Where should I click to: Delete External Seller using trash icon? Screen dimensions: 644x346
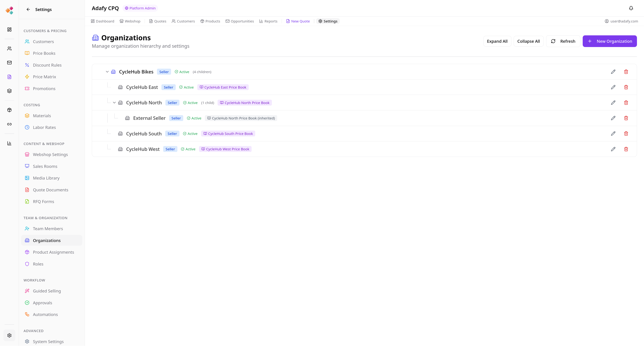pyautogui.click(x=626, y=118)
